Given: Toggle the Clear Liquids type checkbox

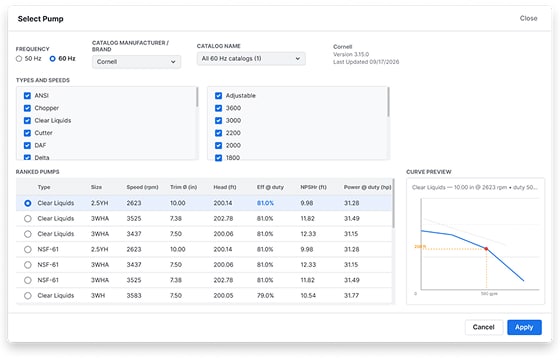Looking at the screenshot, I should pos(27,120).
